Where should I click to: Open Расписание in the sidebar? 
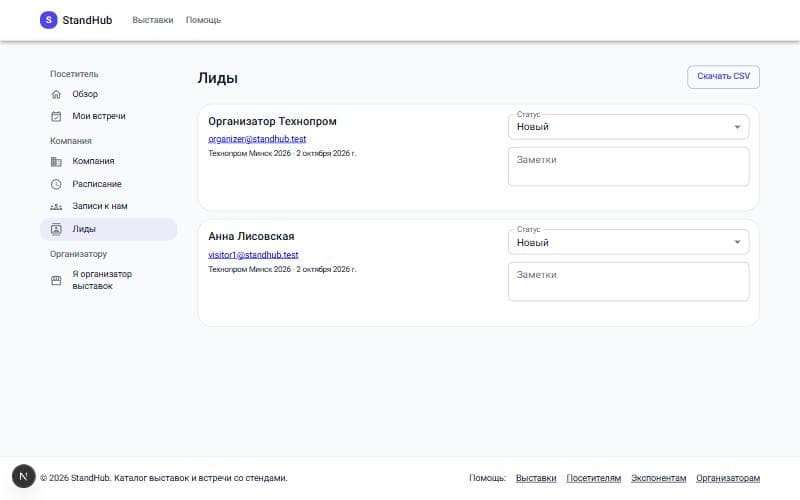coord(109,184)
